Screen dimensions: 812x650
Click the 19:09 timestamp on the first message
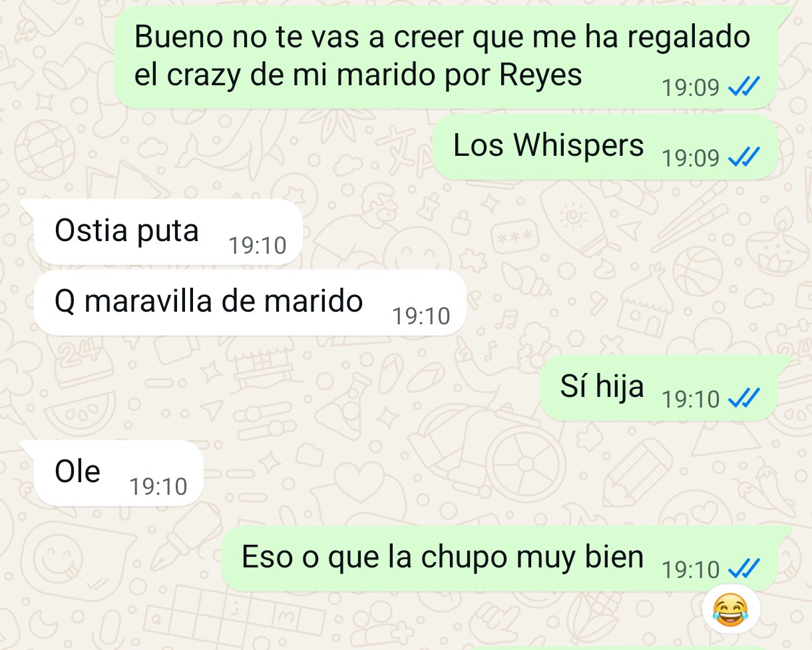pos(691,87)
